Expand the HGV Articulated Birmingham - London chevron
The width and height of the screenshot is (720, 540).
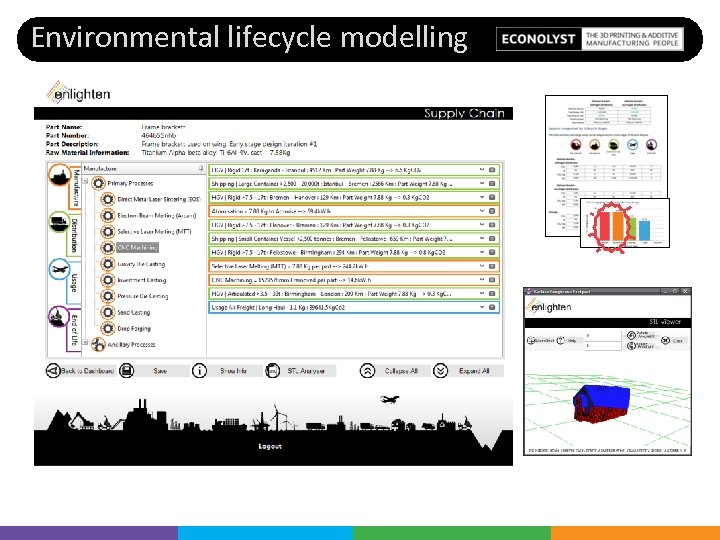[482, 293]
